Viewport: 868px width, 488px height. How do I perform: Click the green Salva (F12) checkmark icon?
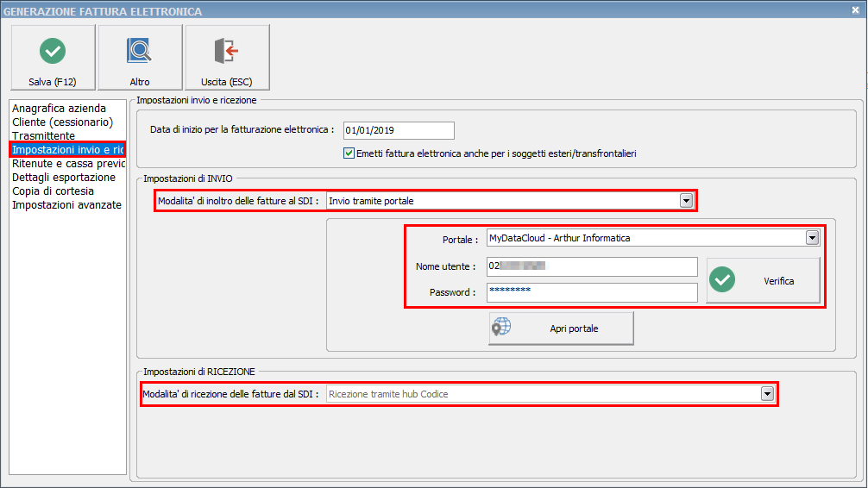(x=53, y=52)
